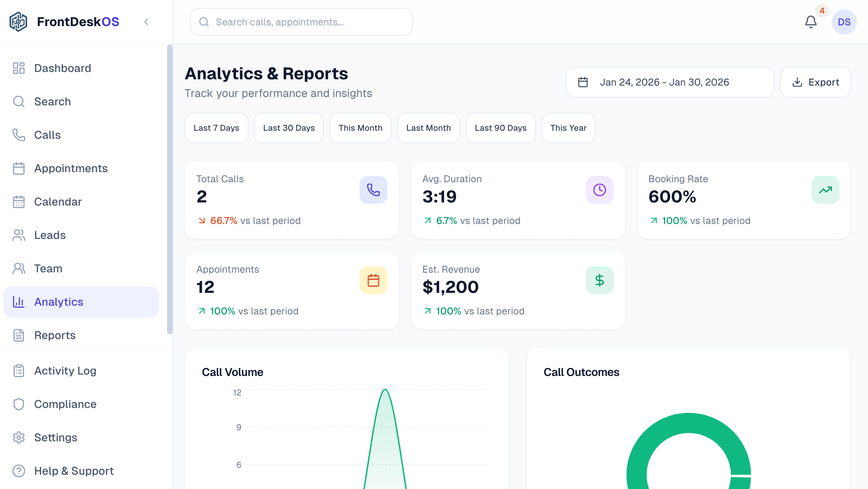Click the Leads people icon
Viewport: 868px width, 489px height.
19,235
